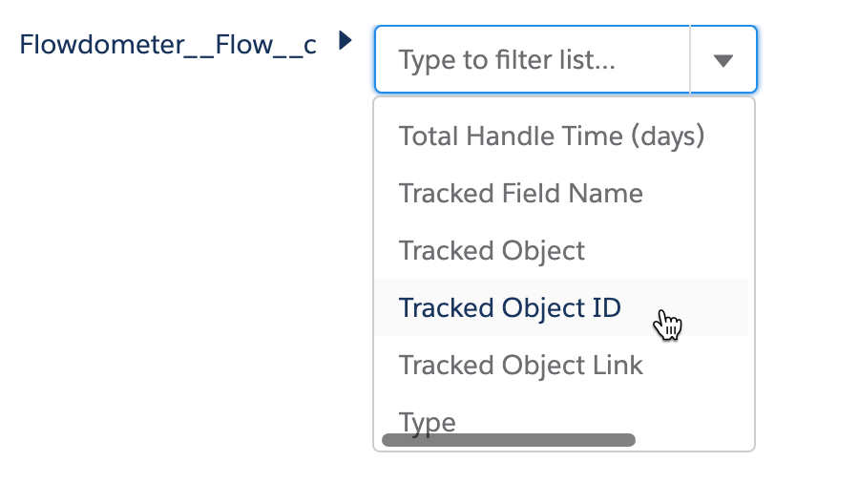859x504 pixels.
Task: Expand the Flowdometer__Flow__c triangle arrow
Action: coord(346,41)
